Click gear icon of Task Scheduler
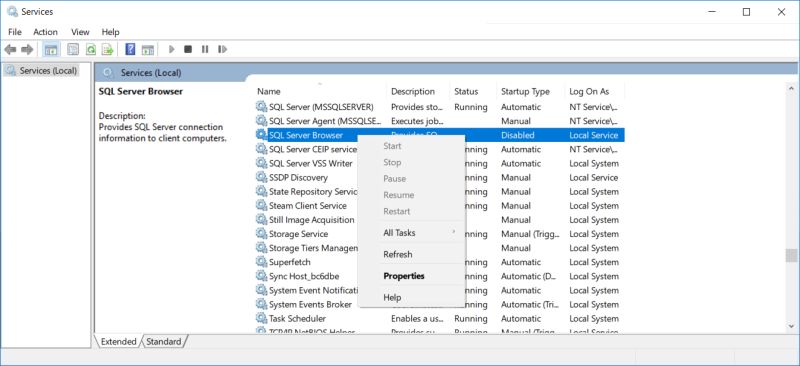Viewport: 800px width, 366px height. (261, 318)
